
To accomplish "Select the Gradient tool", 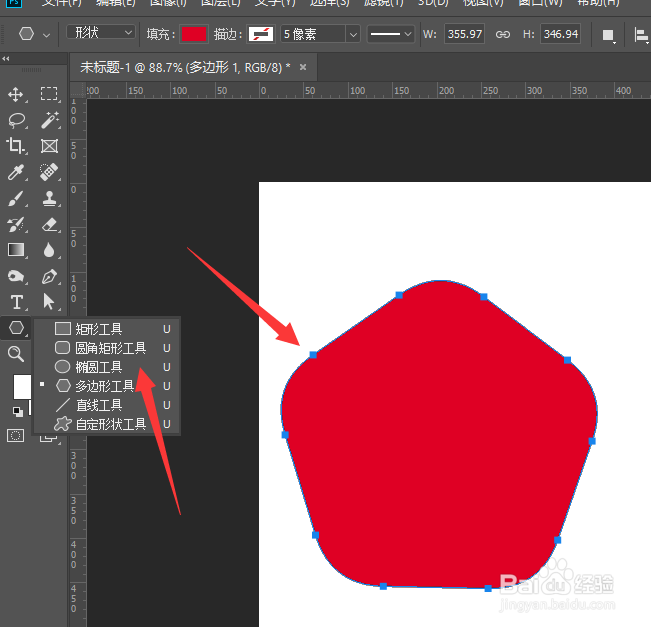I will click(16, 250).
